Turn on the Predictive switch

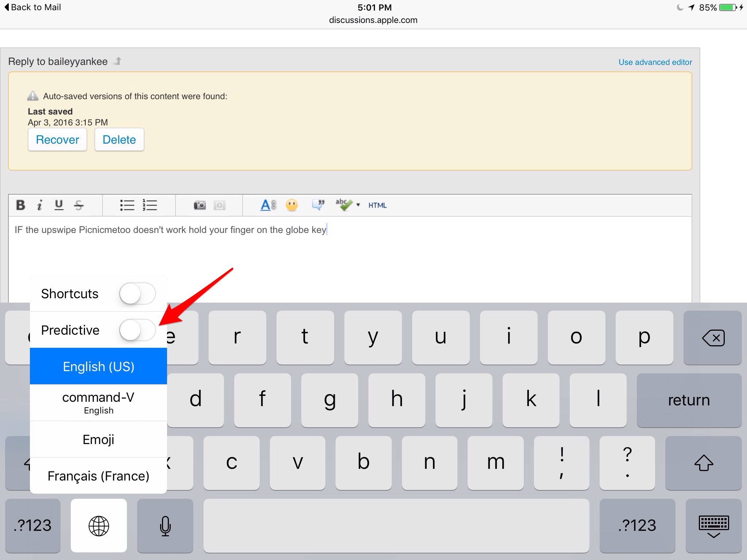(x=137, y=330)
